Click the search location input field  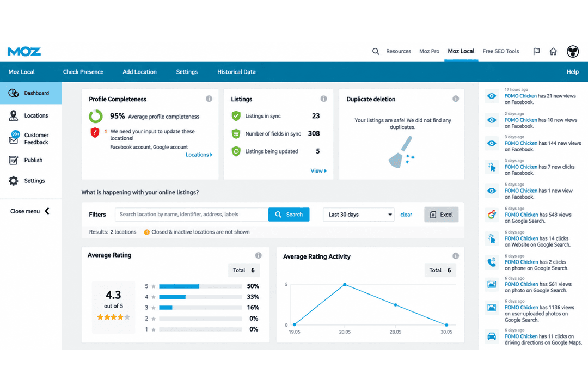tap(192, 215)
